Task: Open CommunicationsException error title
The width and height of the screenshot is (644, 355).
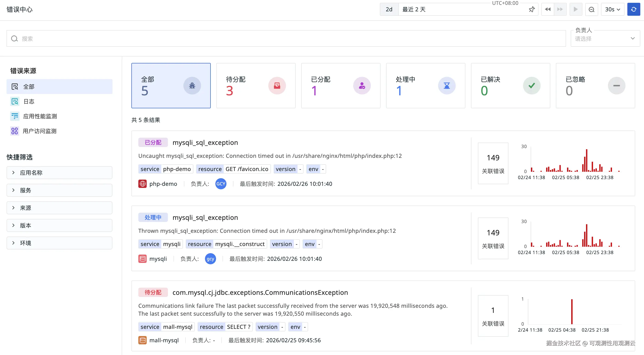Action: pyautogui.click(x=260, y=292)
